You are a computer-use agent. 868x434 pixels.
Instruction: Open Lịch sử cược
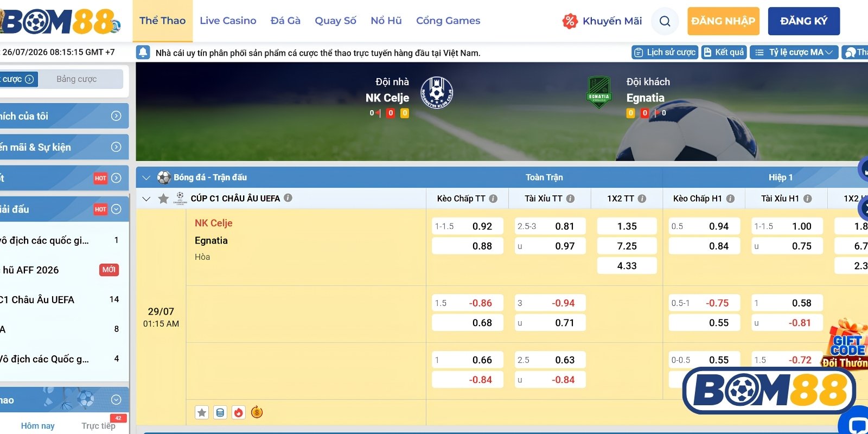pyautogui.click(x=665, y=52)
